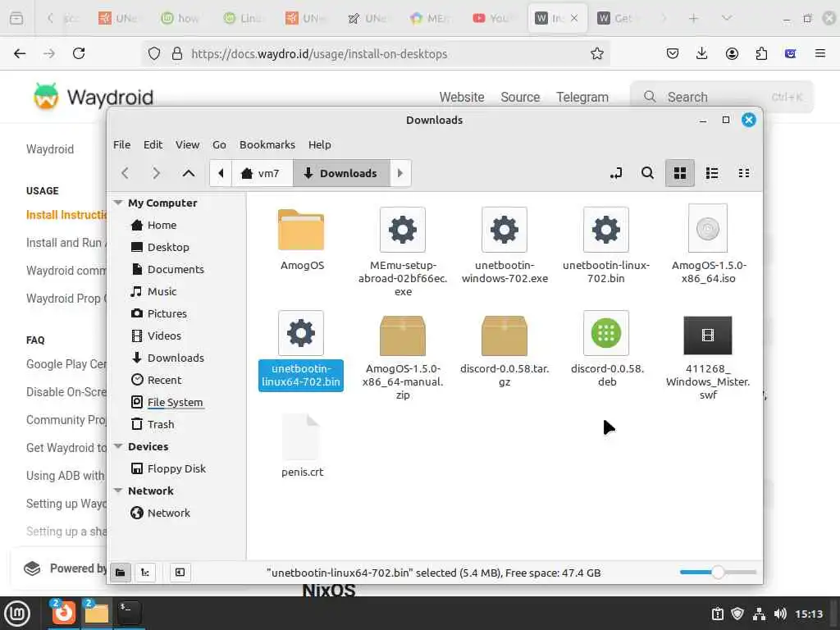840x630 pixels.
Task: Open Waydroid Source link
Action: pyautogui.click(x=520, y=97)
